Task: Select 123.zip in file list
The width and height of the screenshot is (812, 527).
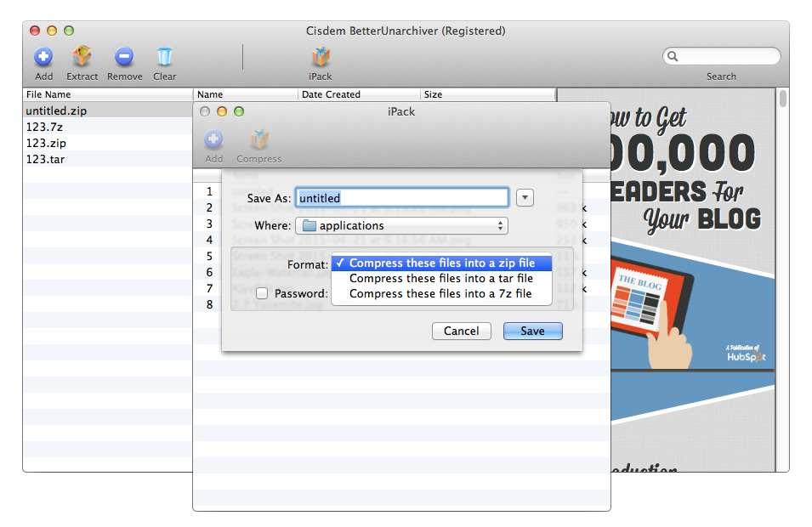Action: [x=108, y=143]
